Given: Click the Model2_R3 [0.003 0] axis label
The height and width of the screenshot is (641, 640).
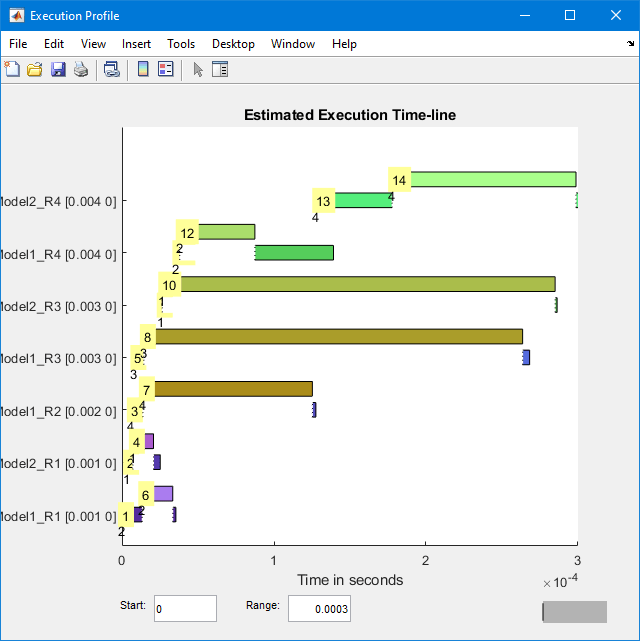Looking at the screenshot, I should click(x=58, y=306).
